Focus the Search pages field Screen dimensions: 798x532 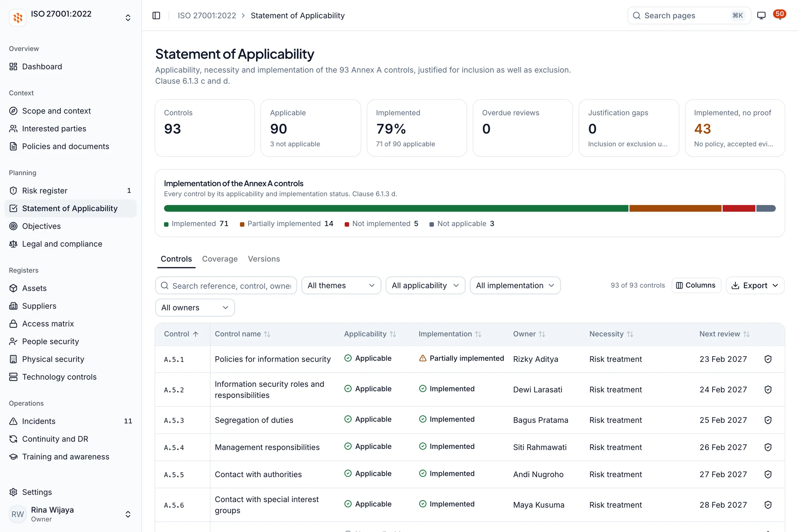coord(689,16)
